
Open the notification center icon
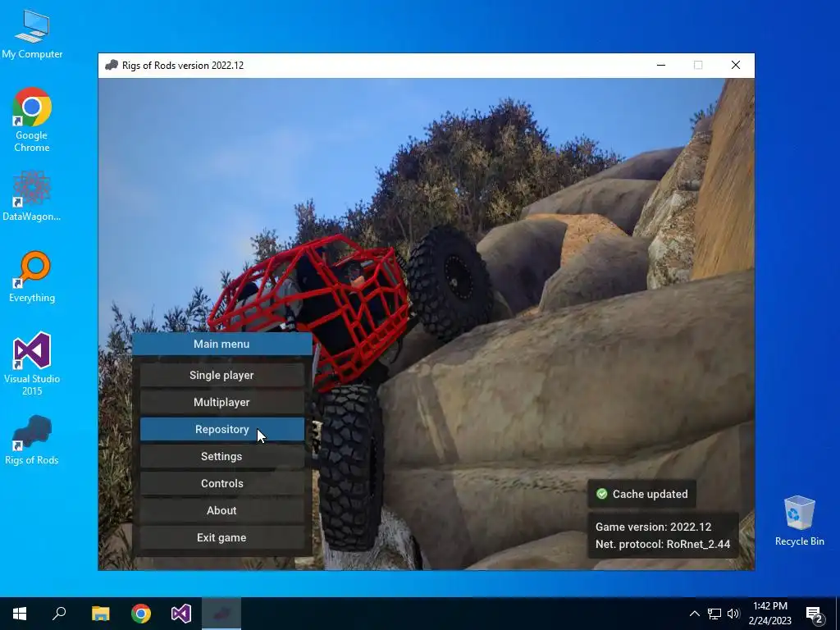(815, 614)
